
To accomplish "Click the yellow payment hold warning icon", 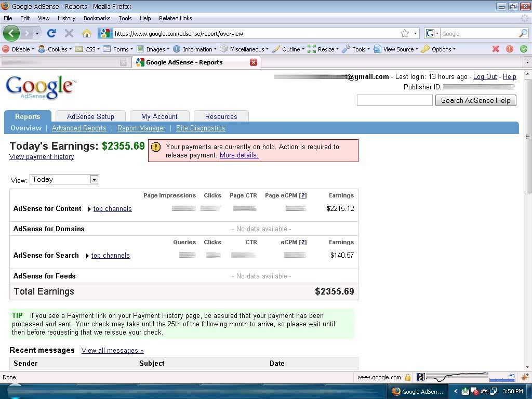I will point(156,147).
